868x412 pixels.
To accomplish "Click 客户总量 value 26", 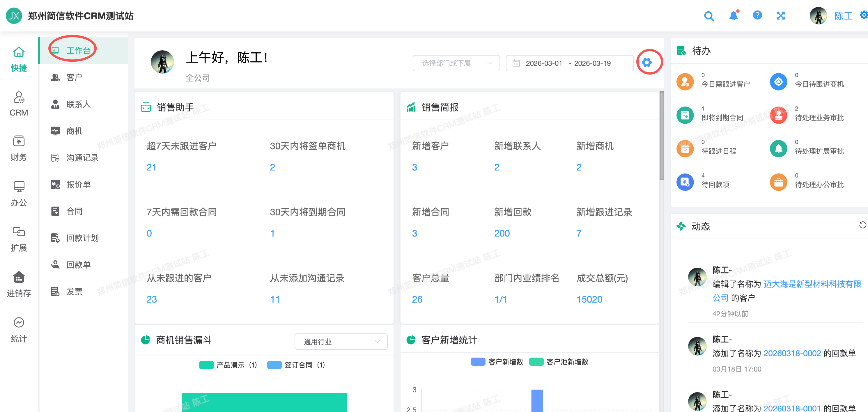I will [417, 299].
